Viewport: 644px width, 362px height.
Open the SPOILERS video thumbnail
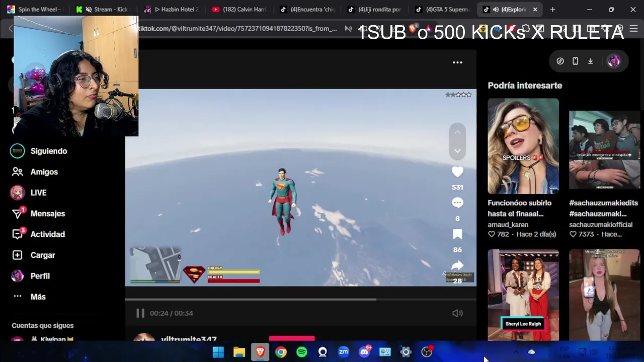coord(523,146)
